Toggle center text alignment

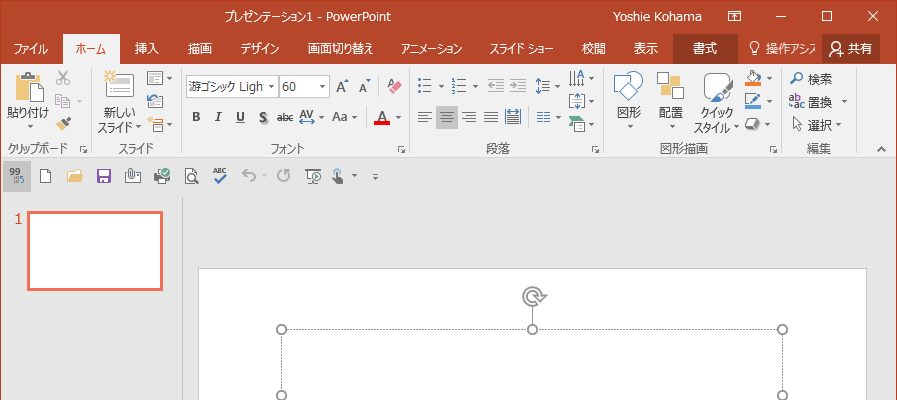pos(446,117)
